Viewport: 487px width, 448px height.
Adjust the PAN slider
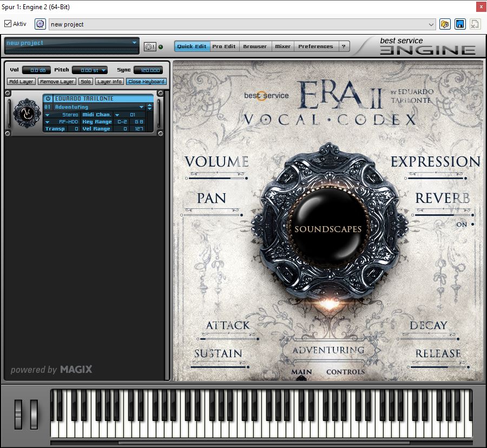coord(212,215)
